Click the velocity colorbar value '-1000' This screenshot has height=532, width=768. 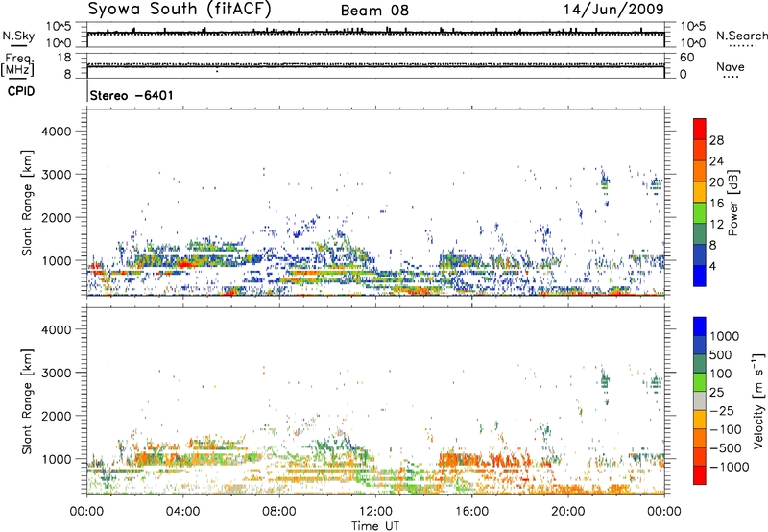730,467
